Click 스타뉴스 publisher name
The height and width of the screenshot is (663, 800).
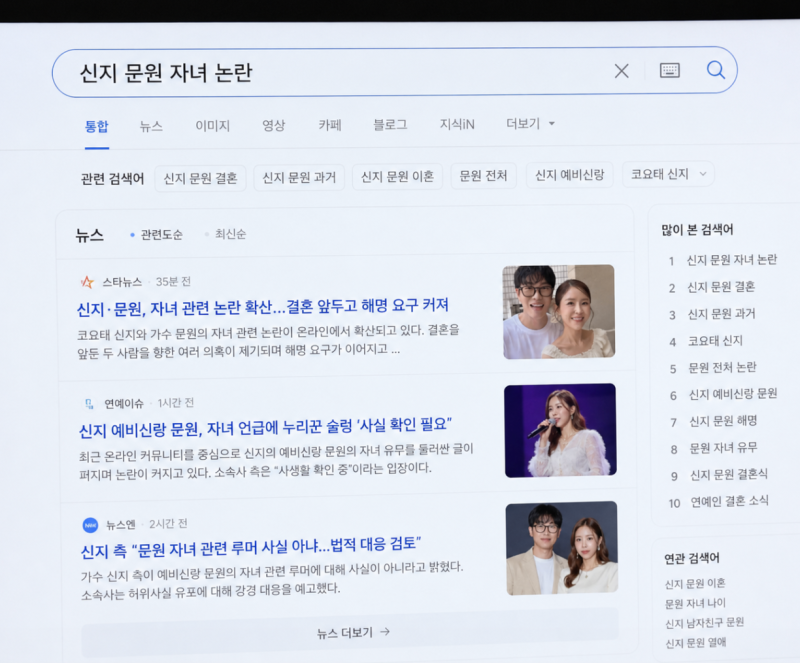click(x=122, y=282)
